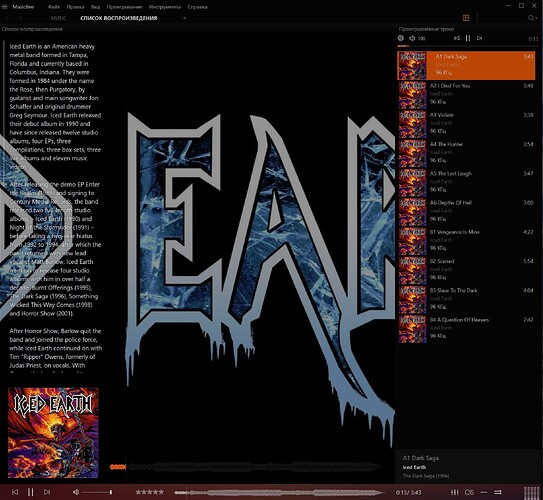Click the settings gear in playing tracks panel

tap(401, 38)
